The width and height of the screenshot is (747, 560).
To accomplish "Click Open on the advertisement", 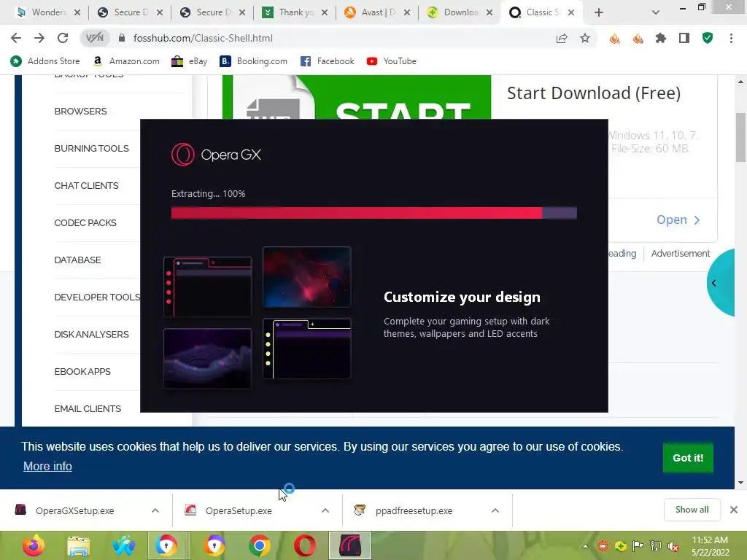I will tap(678, 220).
